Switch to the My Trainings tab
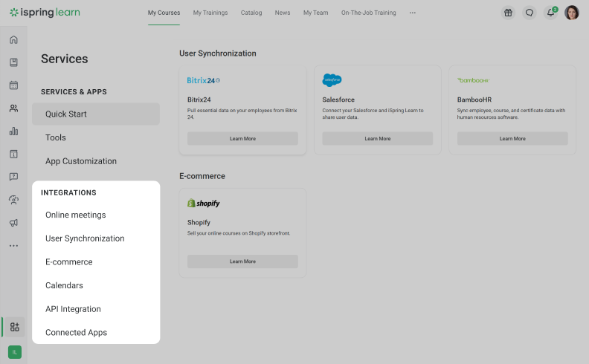The width and height of the screenshot is (589, 364). [210, 13]
